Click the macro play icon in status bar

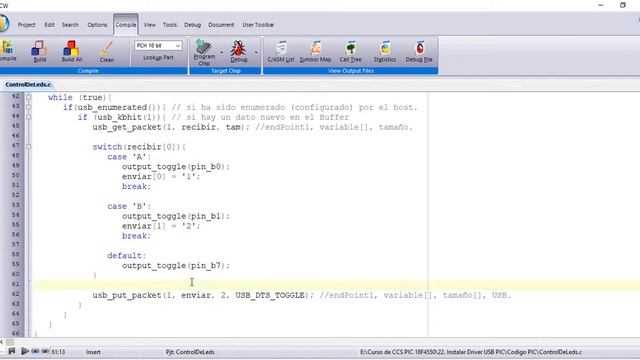click(x=24, y=351)
